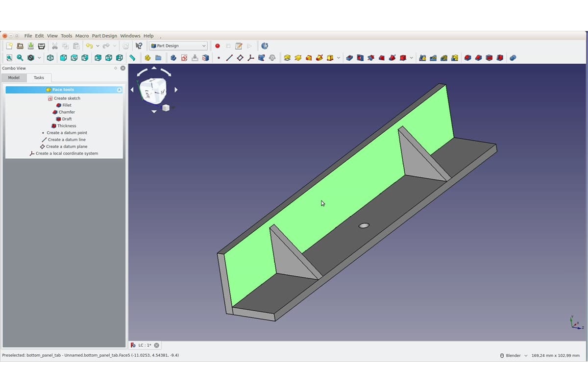Screen dimensions: 588x392
Task: Open the additive primitive dropdown arrow
Action: (339, 58)
